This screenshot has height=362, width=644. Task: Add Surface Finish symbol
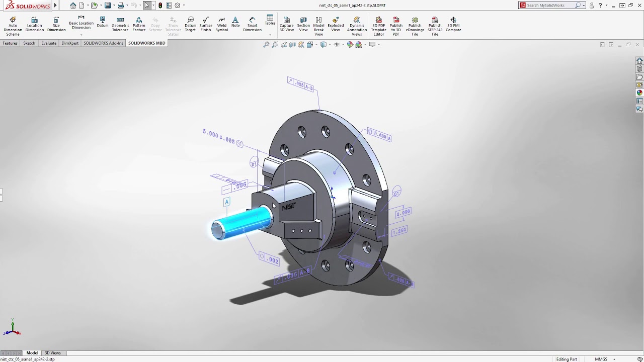coord(206,25)
